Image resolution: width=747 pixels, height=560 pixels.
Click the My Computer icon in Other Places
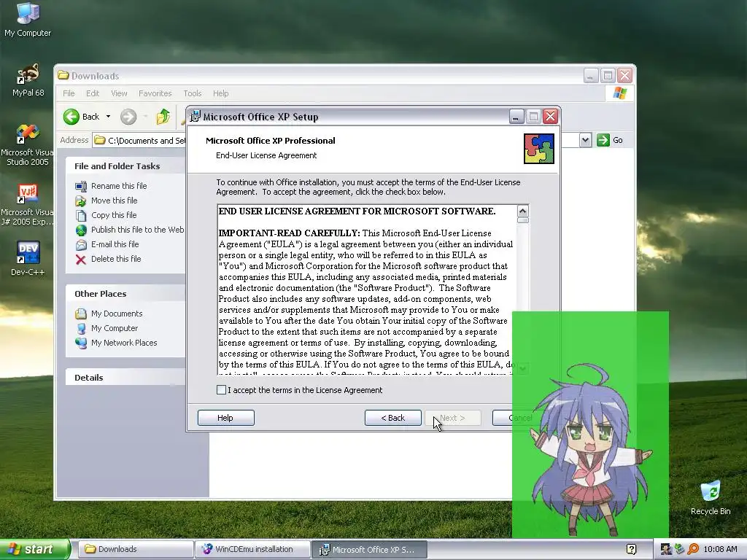coord(81,329)
